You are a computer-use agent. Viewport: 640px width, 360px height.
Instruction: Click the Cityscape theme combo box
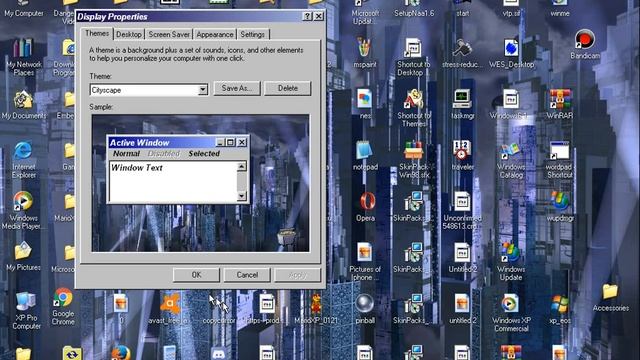click(149, 90)
